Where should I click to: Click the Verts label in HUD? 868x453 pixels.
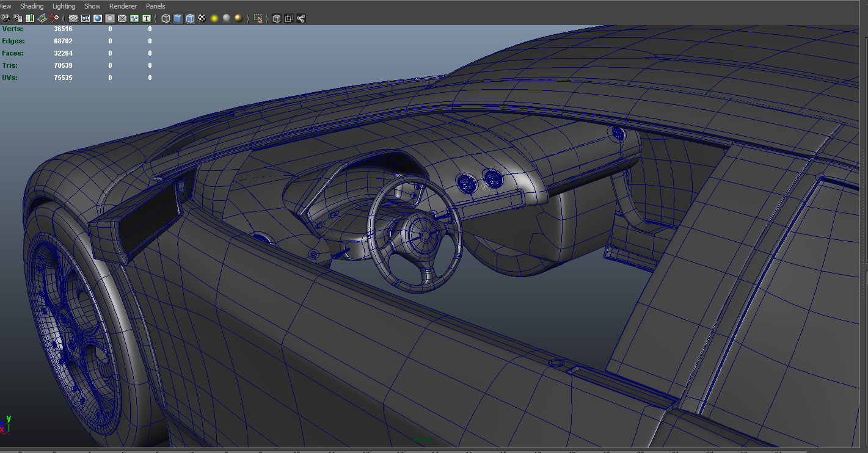(12, 29)
